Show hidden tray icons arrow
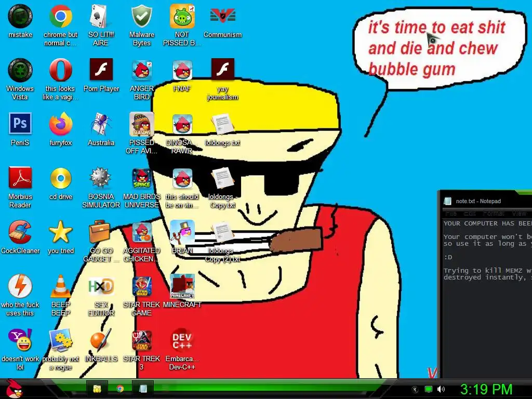 click(415, 390)
